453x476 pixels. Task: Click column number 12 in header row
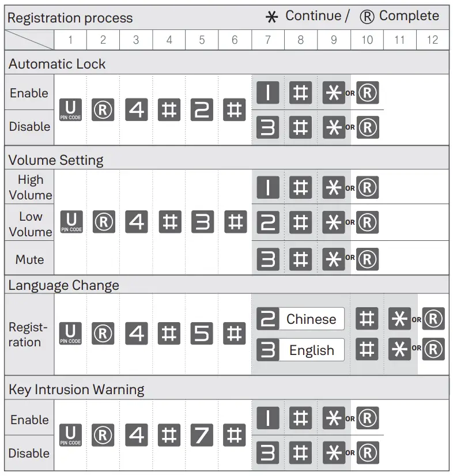[432, 40]
